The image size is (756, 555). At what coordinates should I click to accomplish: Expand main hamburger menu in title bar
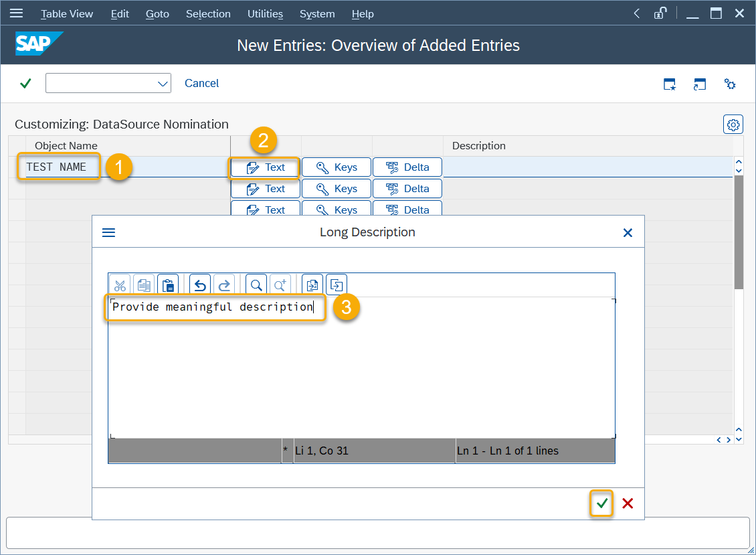coord(16,13)
